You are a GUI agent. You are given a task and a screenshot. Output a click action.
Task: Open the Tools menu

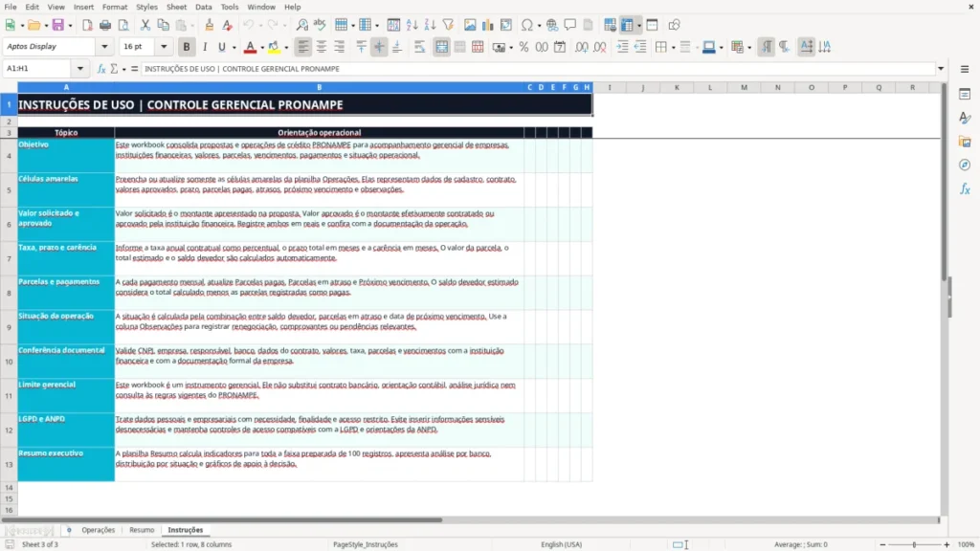point(230,7)
